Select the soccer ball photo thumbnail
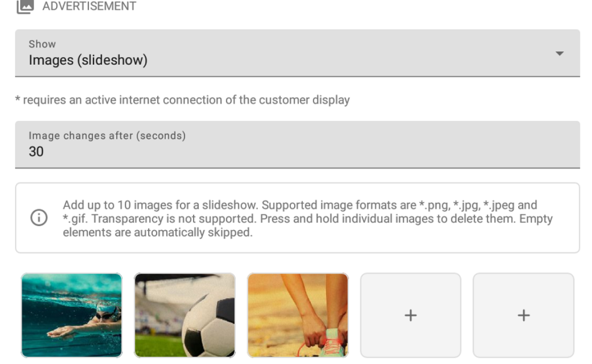 184,315
